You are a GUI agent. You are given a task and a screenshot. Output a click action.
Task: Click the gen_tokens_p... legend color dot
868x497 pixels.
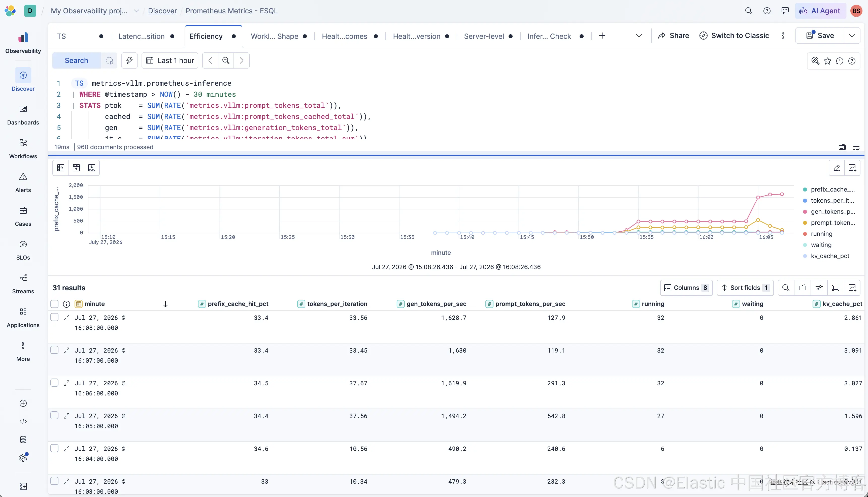pyautogui.click(x=805, y=212)
